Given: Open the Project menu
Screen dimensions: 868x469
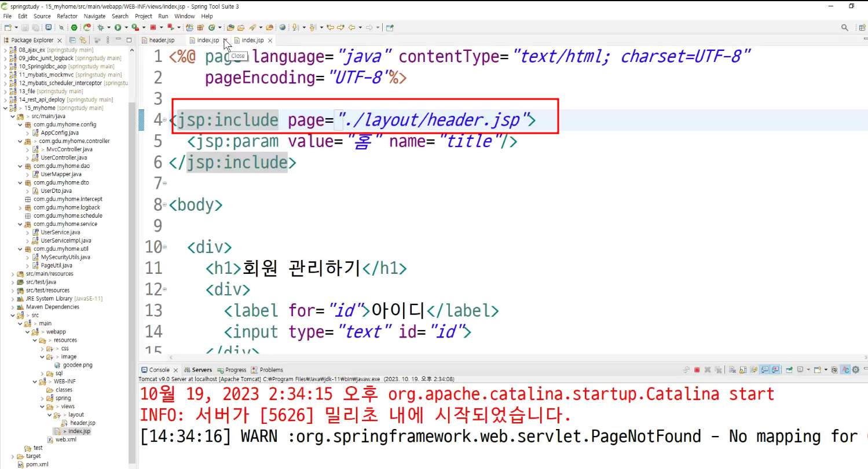Looking at the screenshot, I should pos(144,16).
